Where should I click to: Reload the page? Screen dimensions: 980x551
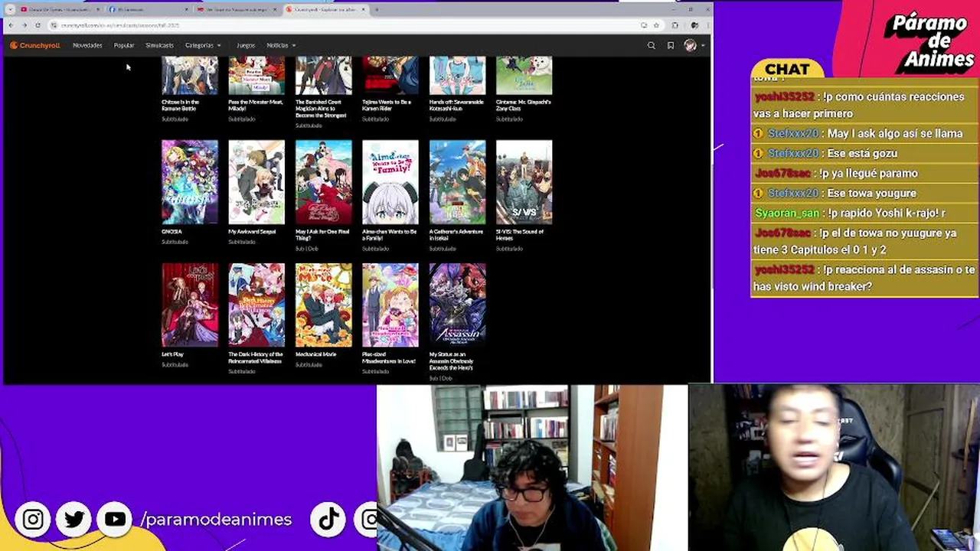click(x=38, y=25)
